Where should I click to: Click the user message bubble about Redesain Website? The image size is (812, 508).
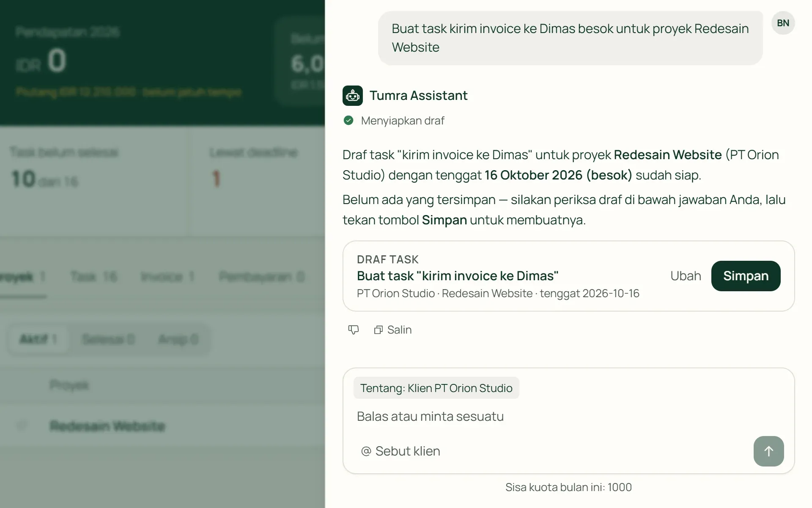click(x=570, y=38)
